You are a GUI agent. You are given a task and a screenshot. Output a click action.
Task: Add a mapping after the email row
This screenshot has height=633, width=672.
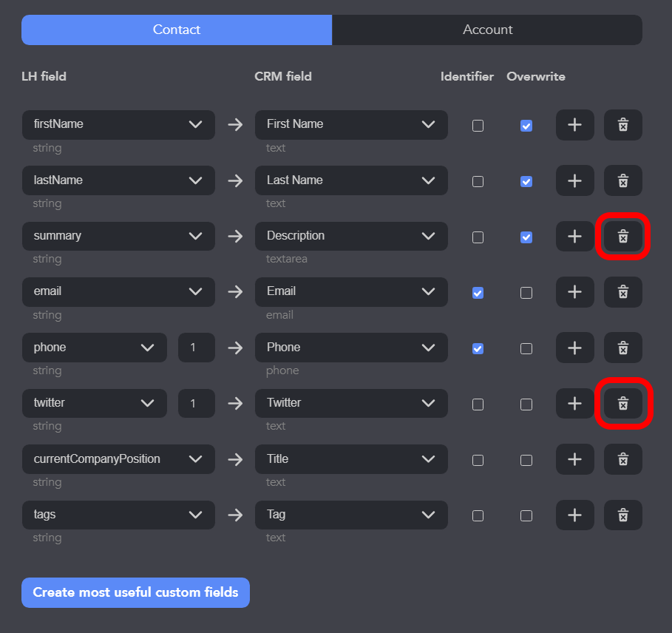(574, 292)
